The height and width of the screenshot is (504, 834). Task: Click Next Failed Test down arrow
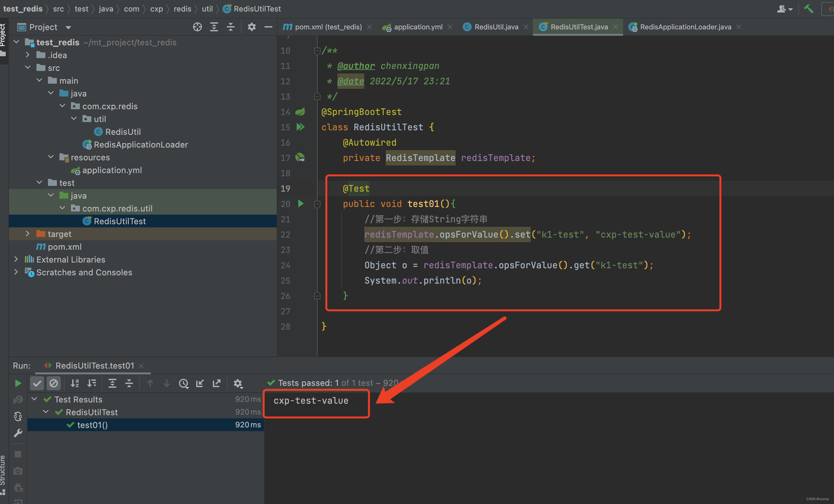166,383
